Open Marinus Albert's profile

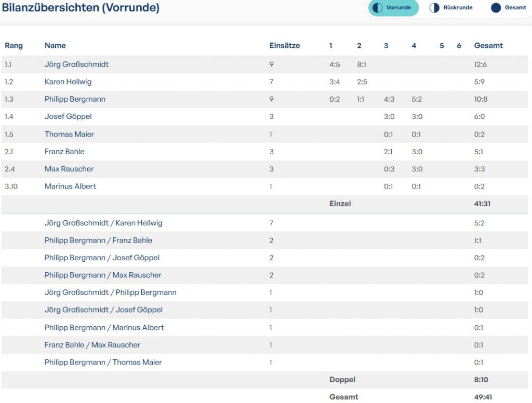tap(70, 186)
